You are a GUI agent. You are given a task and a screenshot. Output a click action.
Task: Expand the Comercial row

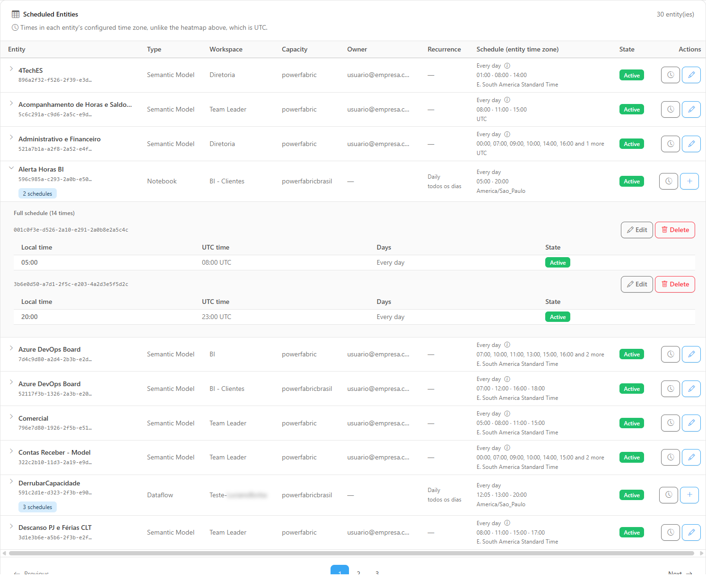pos(11,417)
